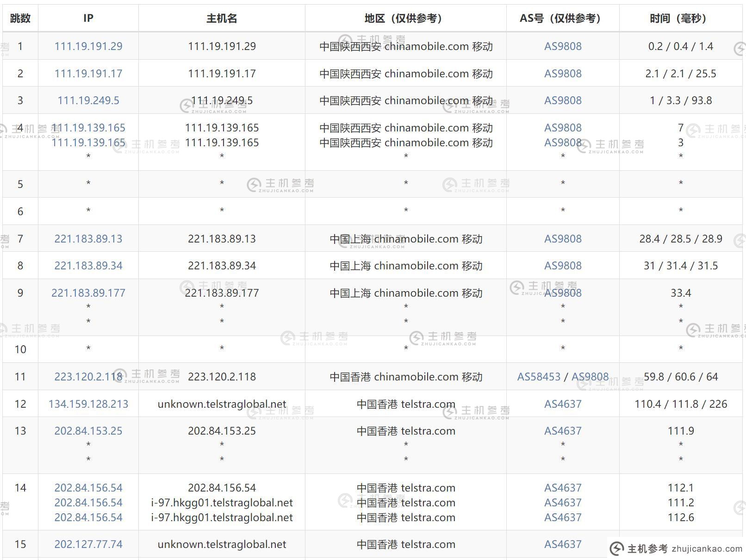Screen dimensions: 746x560
Task: Select region cell in hop 12 telstra.com
Action: pyautogui.click(x=406, y=404)
